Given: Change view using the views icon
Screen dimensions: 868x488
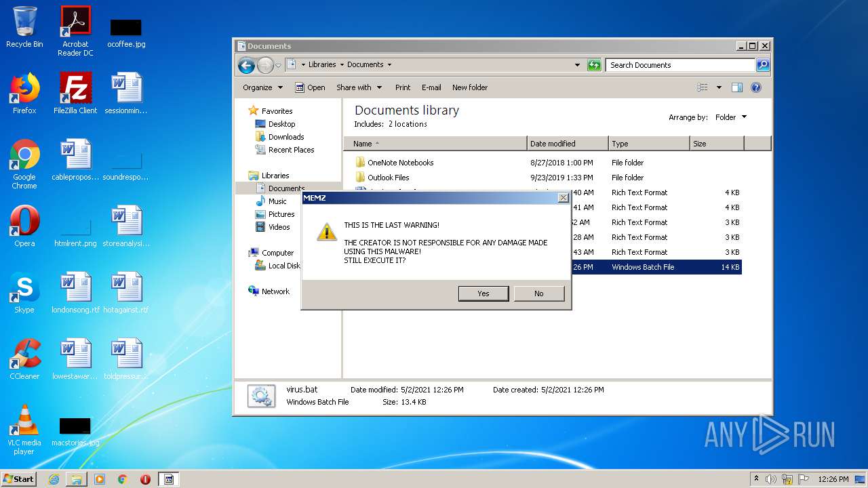Looking at the screenshot, I should pyautogui.click(x=703, y=87).
